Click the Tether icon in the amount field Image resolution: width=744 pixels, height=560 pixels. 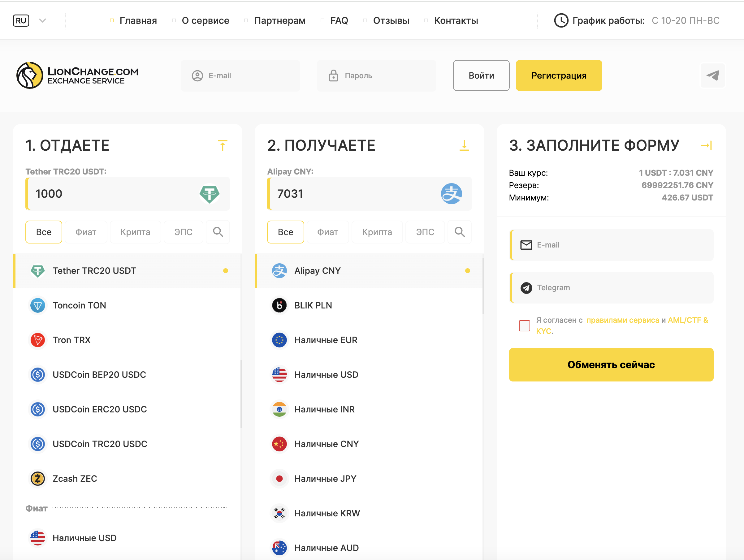(209, 194)
